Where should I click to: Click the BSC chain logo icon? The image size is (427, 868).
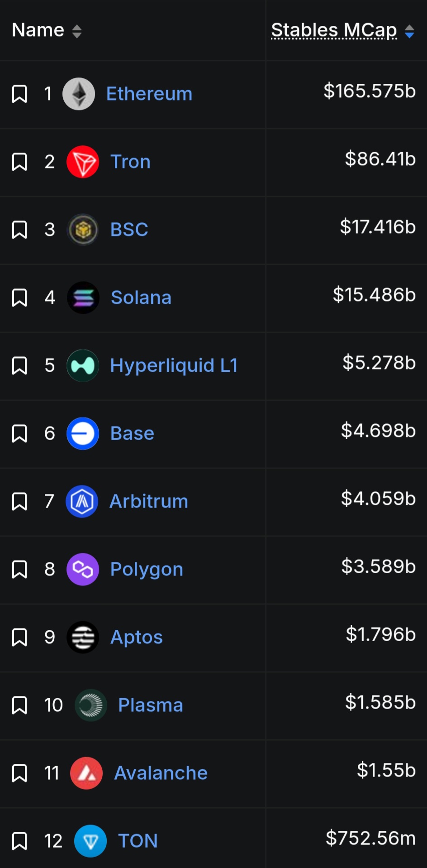click(83, 230)
